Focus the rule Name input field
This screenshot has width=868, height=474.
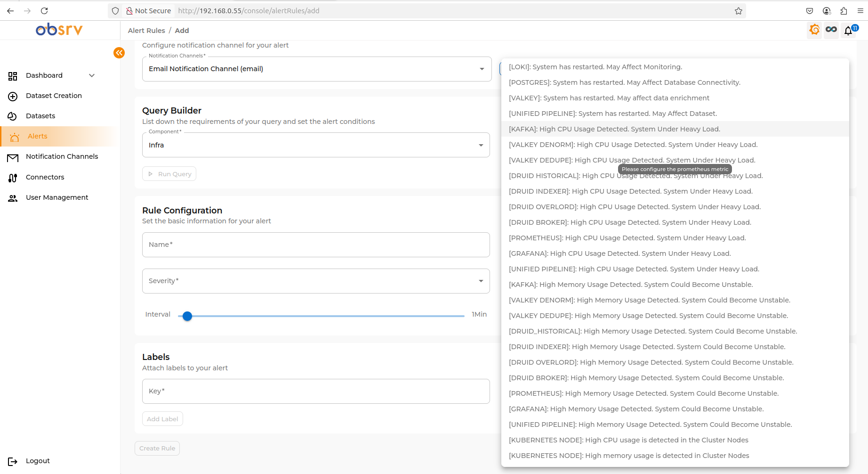[316, 245]
